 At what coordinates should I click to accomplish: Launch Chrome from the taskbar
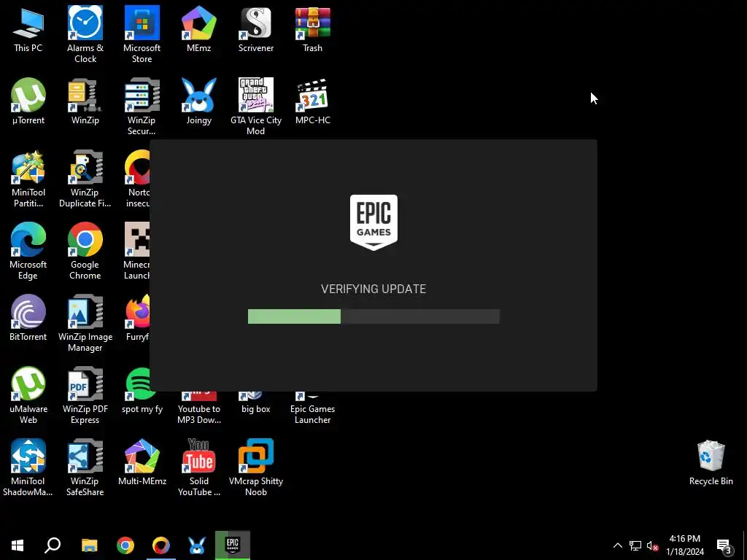point(125,545)
